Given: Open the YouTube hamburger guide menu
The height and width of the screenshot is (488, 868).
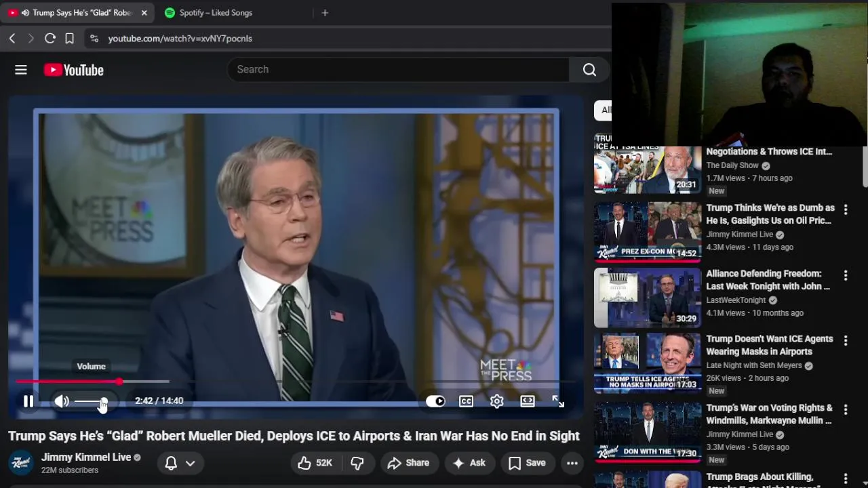Looking at the screenshot, I should pos(21,70).
